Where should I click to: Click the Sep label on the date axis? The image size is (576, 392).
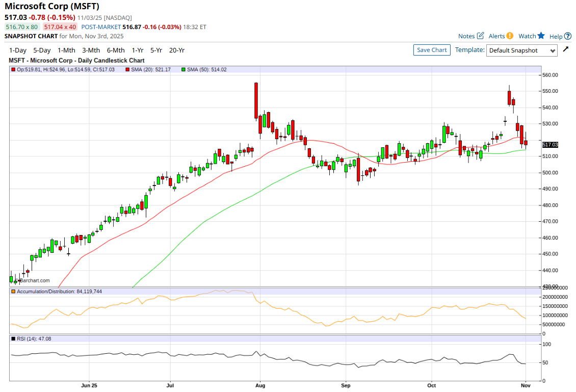pos(346,385)
